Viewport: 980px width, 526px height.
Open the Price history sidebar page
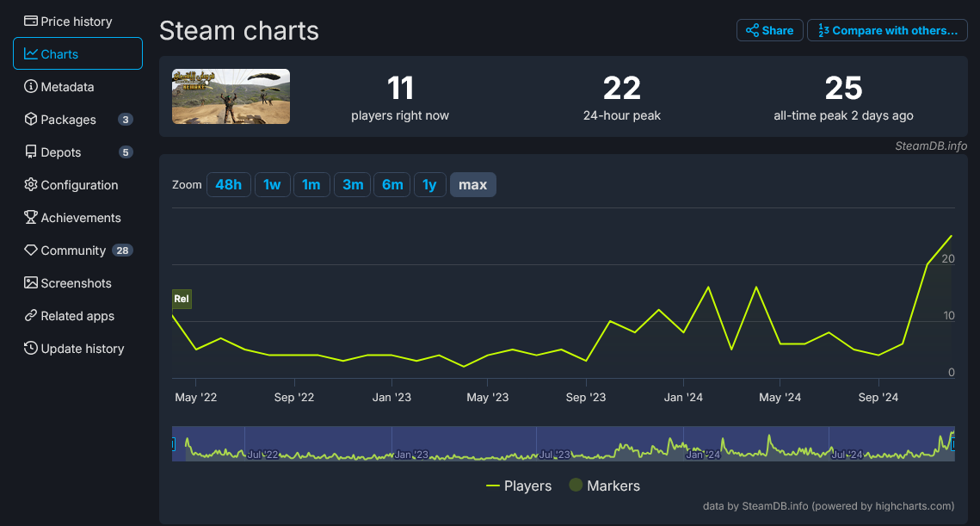(77, 22)
